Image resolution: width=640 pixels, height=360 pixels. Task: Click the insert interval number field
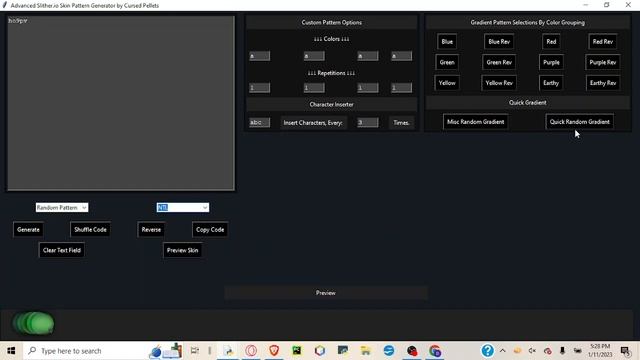(x=368, y=122)
